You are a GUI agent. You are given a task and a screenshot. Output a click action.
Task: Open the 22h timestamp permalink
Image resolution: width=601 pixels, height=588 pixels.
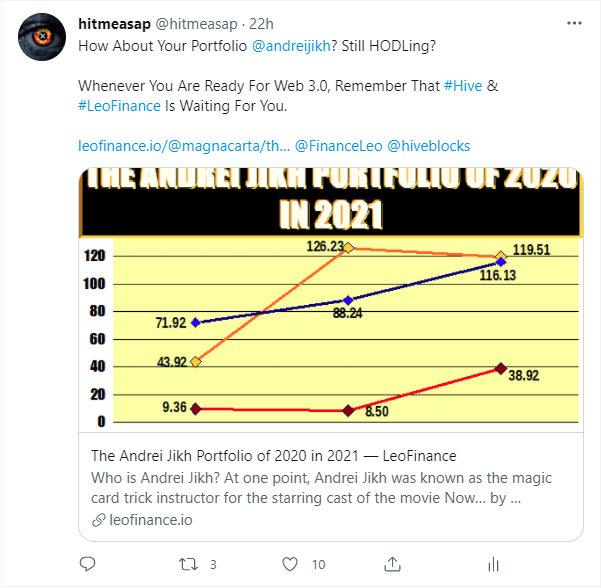click(261, 24)
